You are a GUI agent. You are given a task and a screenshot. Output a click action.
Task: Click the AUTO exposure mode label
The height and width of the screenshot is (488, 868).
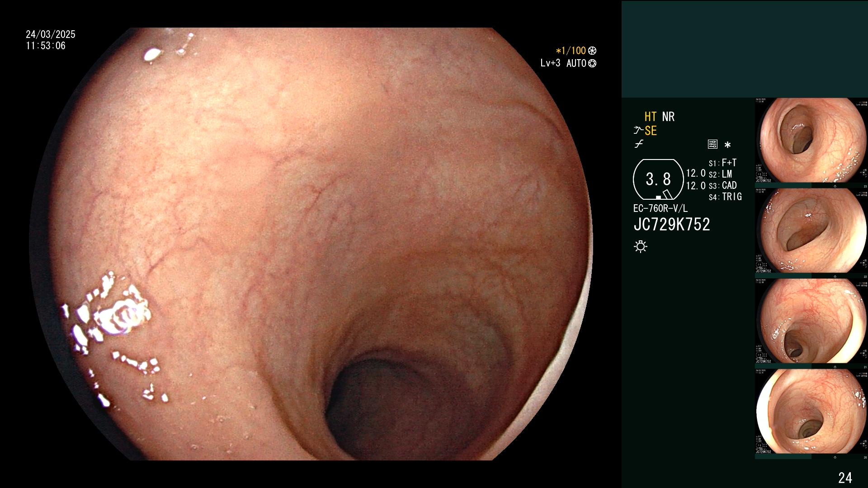[x=576, y=64]
